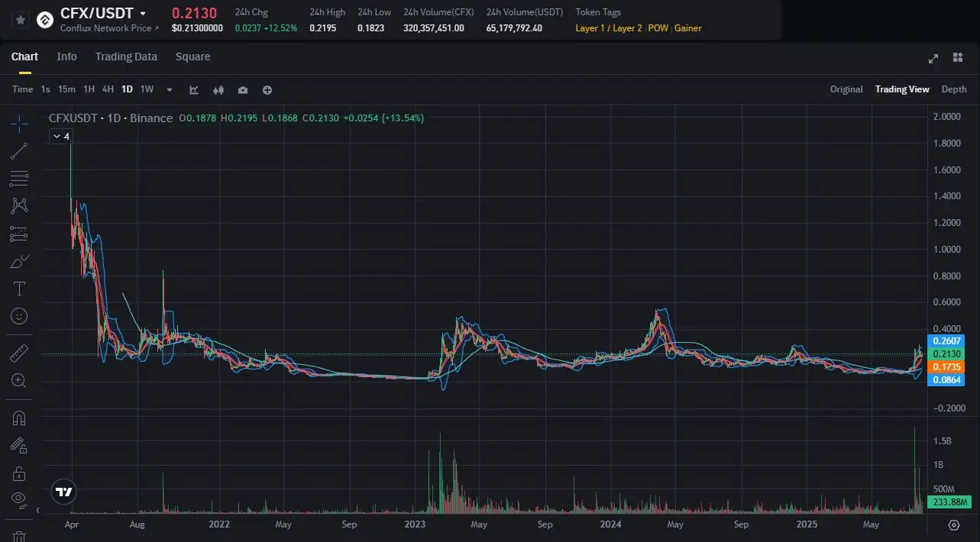Select the 1s timeframe
Screen dimensions: 980x542
coord(46,89)
